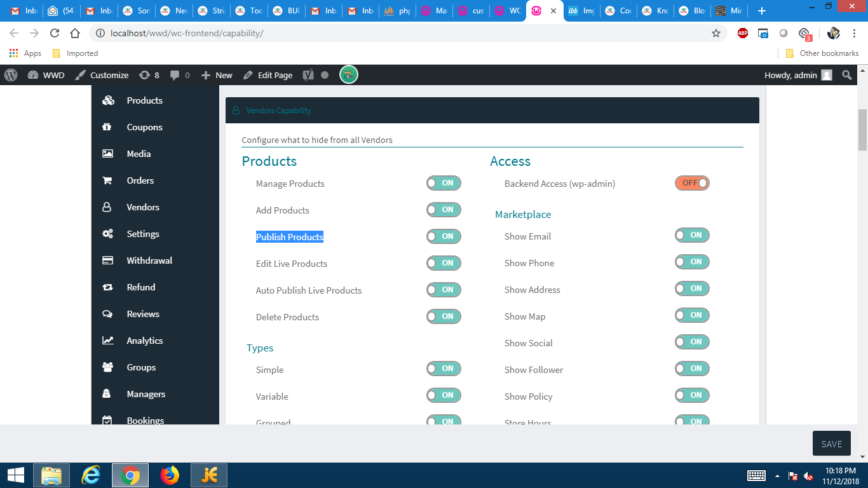Toggle Show Phone switch
The image size is (868, 488).
click(692, 262)
